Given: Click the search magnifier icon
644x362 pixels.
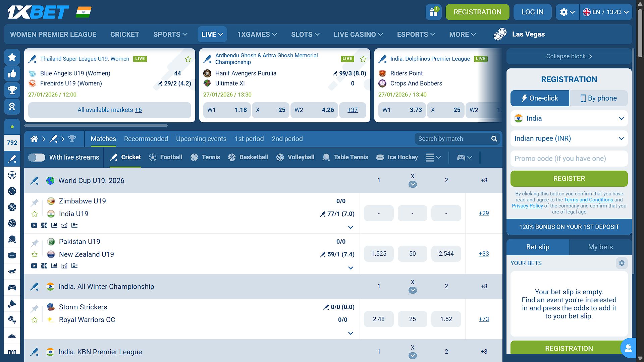Looking at the screenshot, I should [494, 139].
